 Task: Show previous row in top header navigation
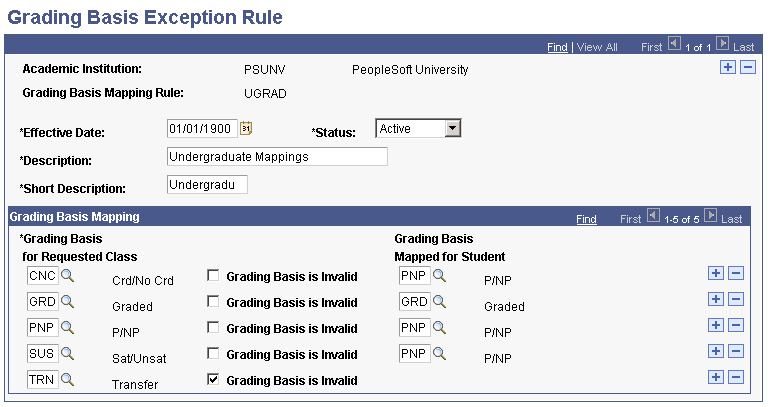[674, 44]
